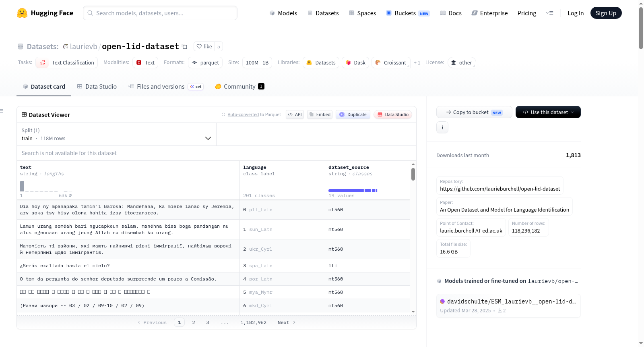Viewport: 644px width, 347px height.
Task: Click the Duplicate button
Action: 353,114
